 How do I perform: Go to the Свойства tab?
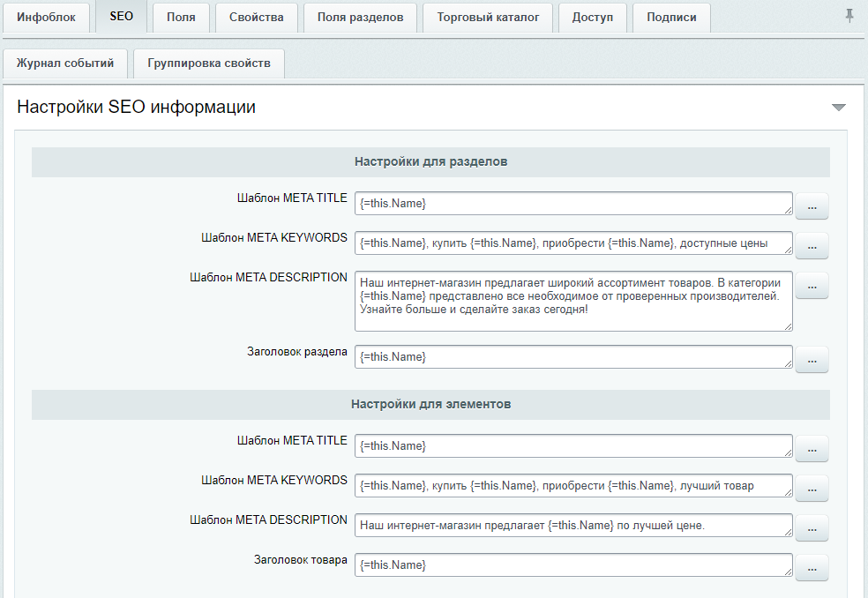pos(257,17)
